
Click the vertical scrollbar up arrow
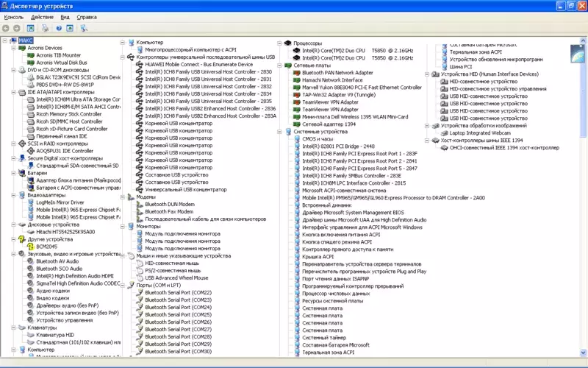pos(583,40)
